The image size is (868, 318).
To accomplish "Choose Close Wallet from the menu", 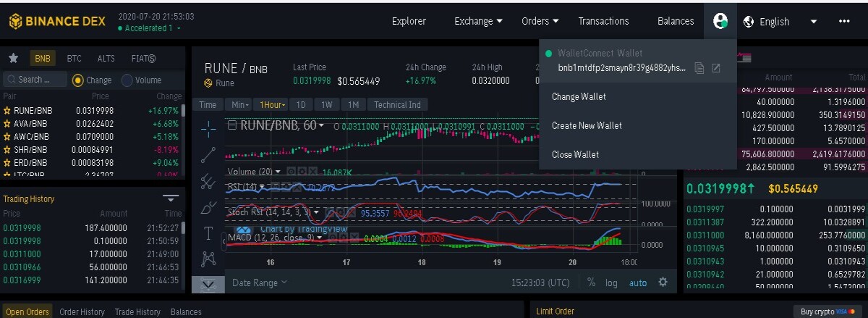I will point(575,154).
